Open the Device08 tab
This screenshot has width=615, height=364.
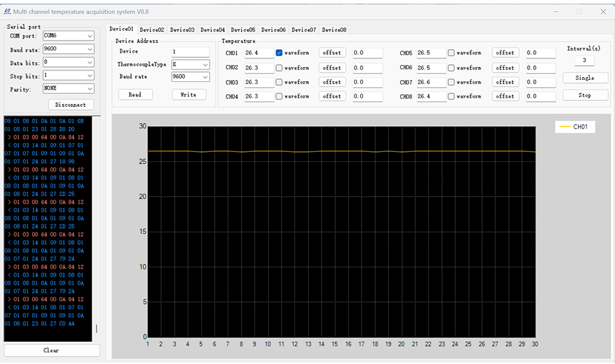[334, 30]
